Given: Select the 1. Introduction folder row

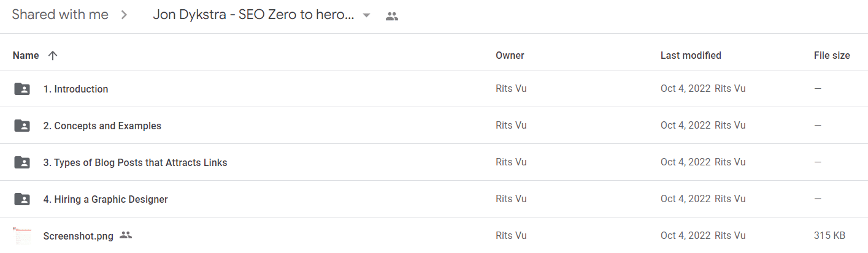Looking at the screenshot, I should (x=434, y=89).
